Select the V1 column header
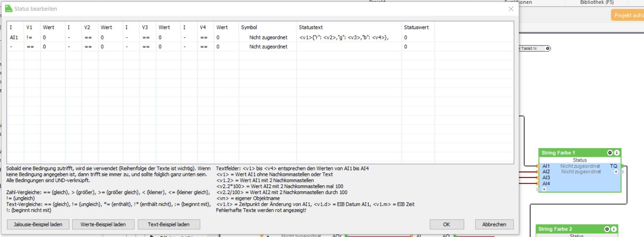644x237 pixels. point(32,27)
